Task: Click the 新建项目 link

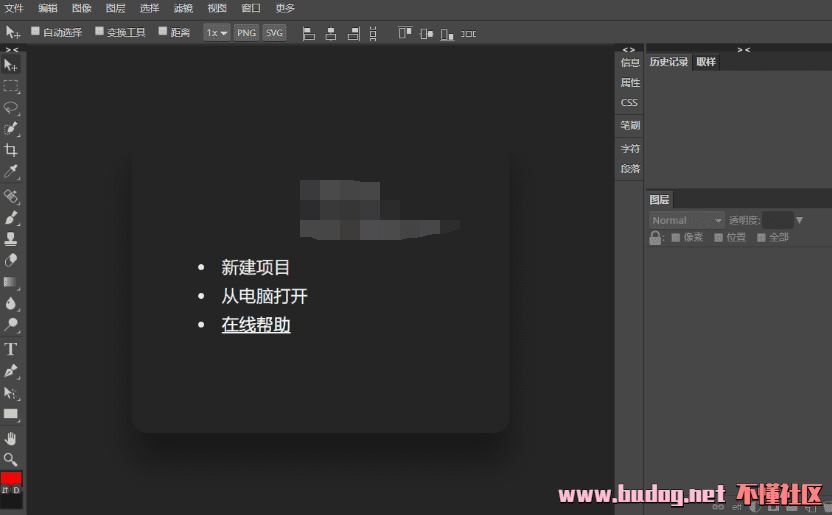Action: point(256,268)
